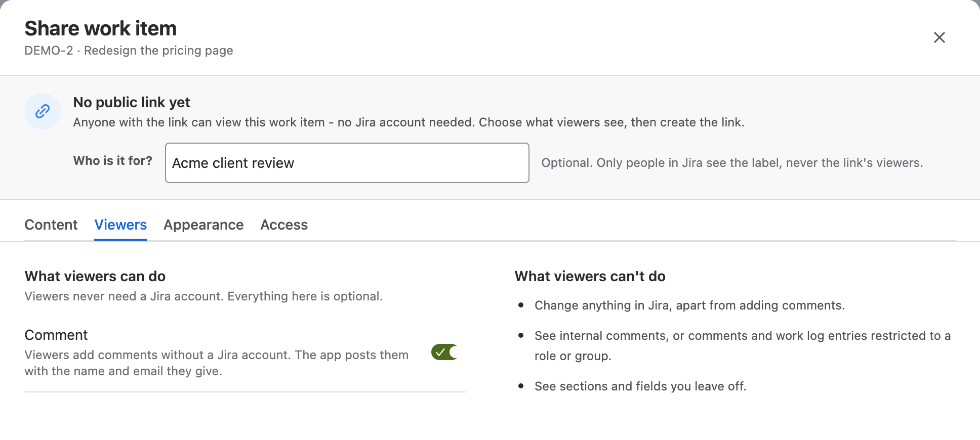The image size is (980, 440).
Task: Click the 'Share work item' title
Action: tap(101, 28)
